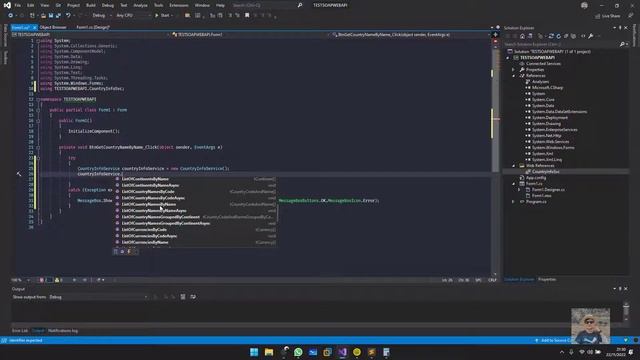Switch to the Object Browser tab
This screenshot has width=640, height=360.
(x=53, y=27)
